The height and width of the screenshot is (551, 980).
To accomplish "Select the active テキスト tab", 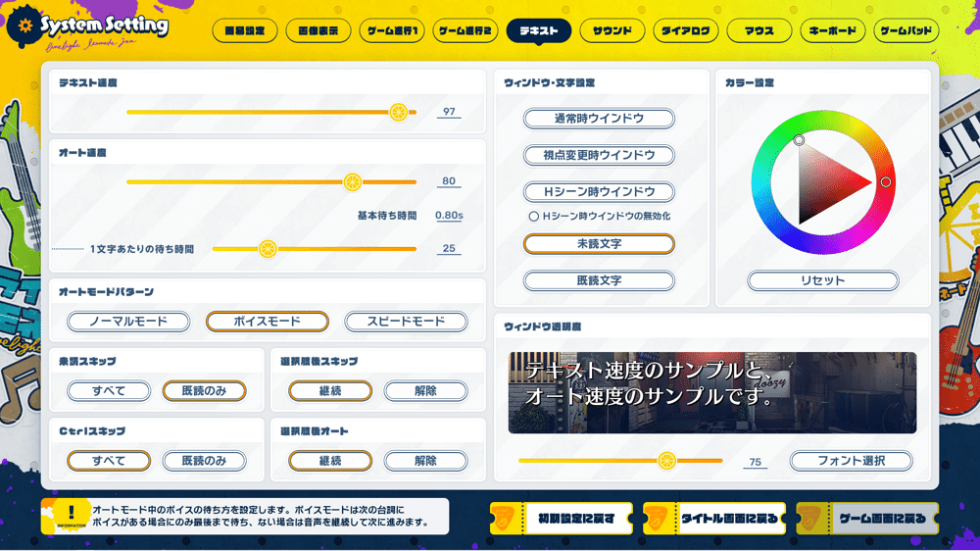I will click(x=539, y=30).
